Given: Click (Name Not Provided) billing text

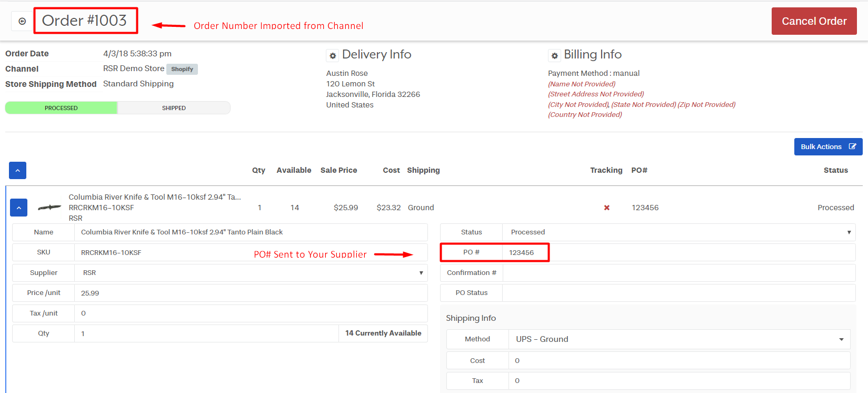Looking at the screenshot, I should (582, 84).
